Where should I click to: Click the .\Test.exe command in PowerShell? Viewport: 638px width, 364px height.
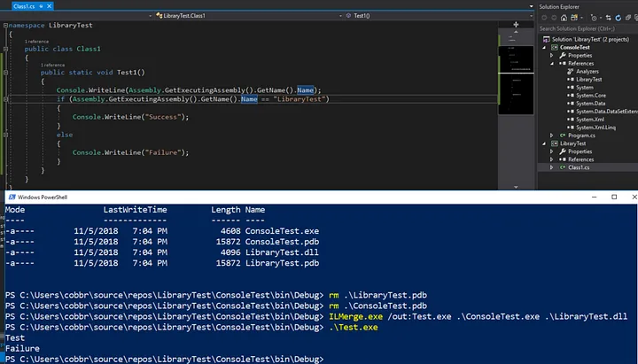354,328
